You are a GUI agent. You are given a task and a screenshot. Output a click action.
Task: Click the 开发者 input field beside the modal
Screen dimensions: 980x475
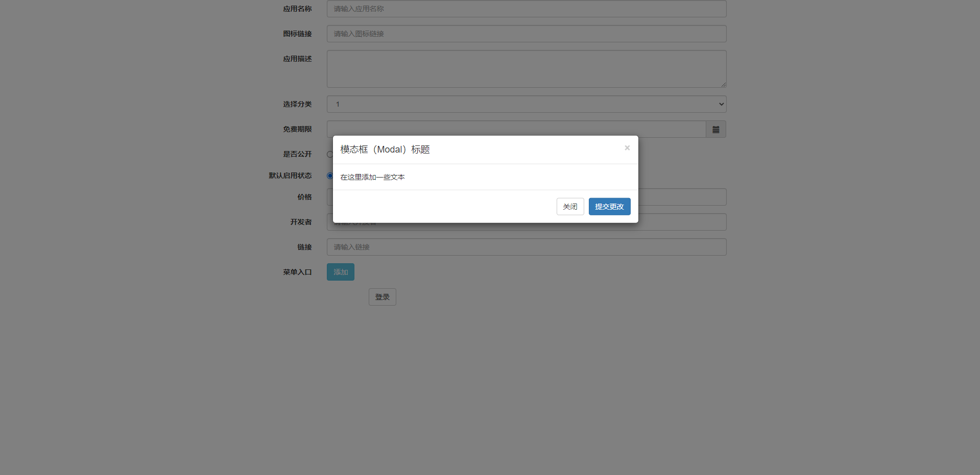coord(682,222)
